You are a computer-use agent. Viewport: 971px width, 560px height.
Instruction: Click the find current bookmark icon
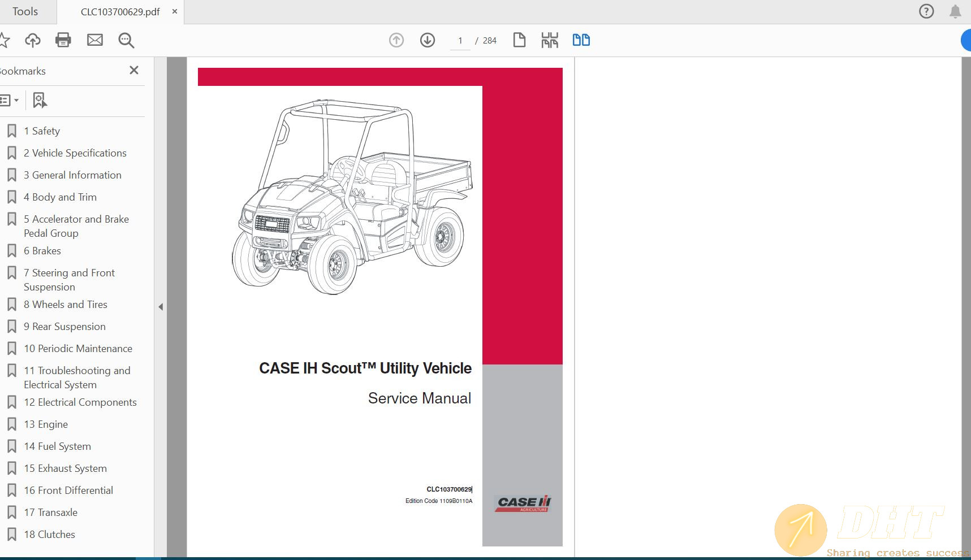(38, 100)
